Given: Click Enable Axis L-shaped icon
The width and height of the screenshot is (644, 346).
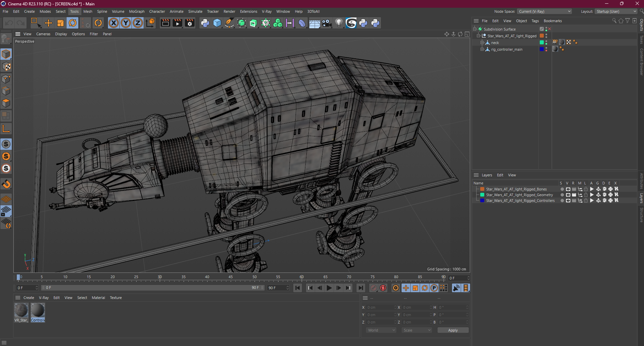Looking at the screenshot, I should click(6, 129).
